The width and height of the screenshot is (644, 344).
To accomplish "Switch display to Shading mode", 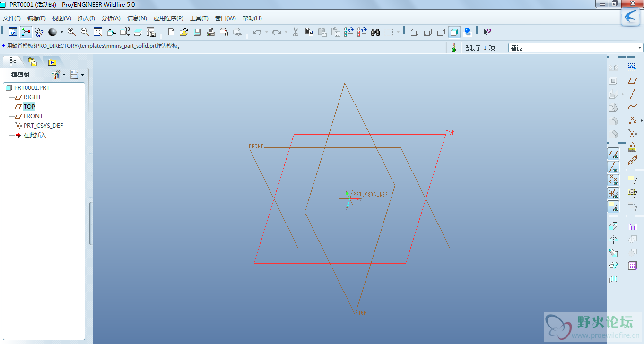I will (454, 32).
